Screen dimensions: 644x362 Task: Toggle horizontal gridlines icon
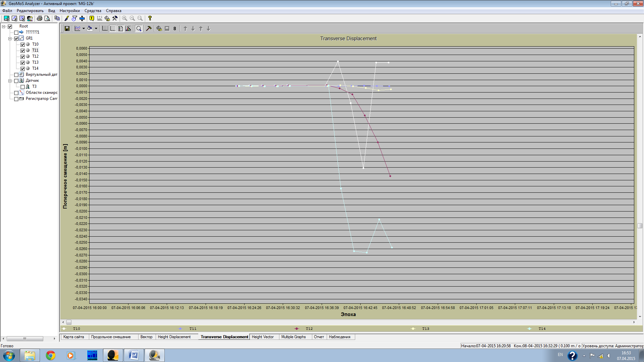click(x=113, y=28)
